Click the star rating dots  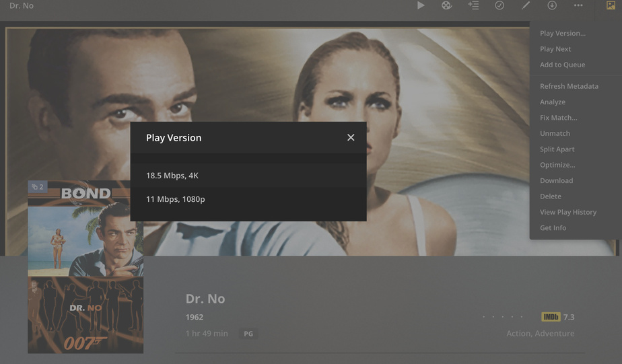coord(503,317)
